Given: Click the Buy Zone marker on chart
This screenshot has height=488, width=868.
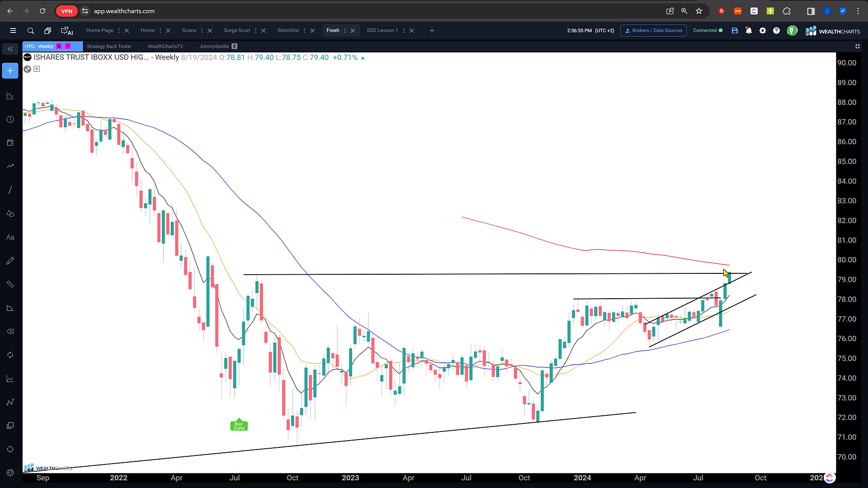Looking at the screenshot, I should tap(239, 425).
